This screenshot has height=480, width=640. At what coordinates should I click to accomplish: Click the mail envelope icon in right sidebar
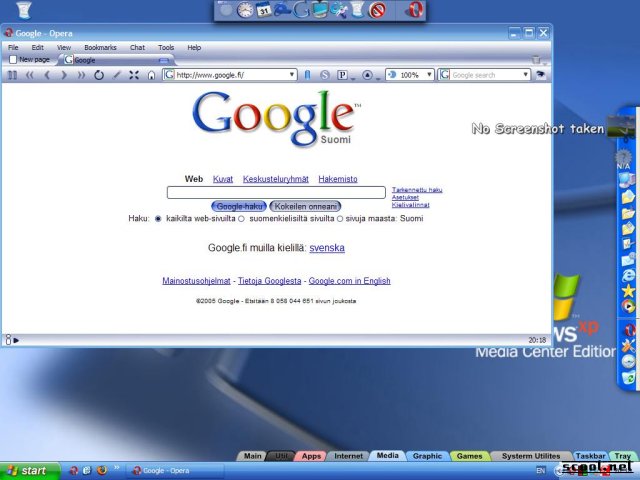628,259
